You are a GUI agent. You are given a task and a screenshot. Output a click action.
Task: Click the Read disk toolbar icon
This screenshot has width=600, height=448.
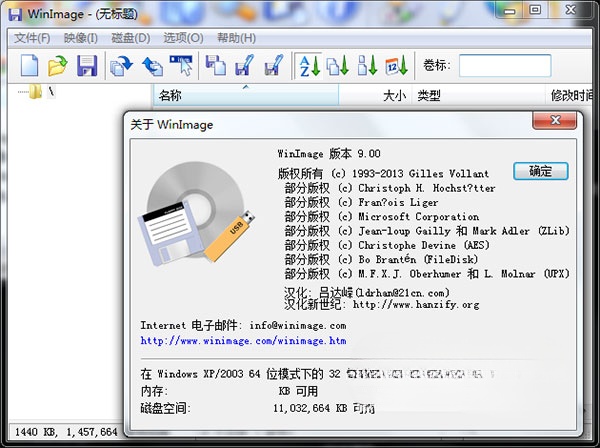click(x=121, y=67)
